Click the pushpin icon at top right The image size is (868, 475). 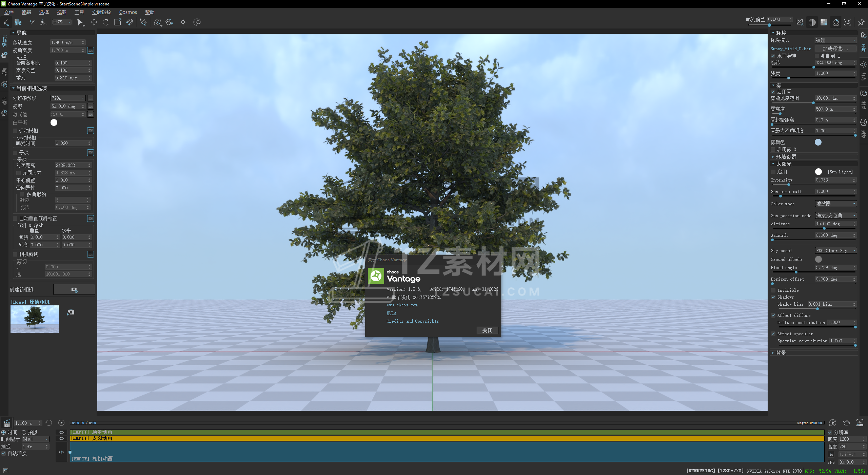click(x=861, y=22)
